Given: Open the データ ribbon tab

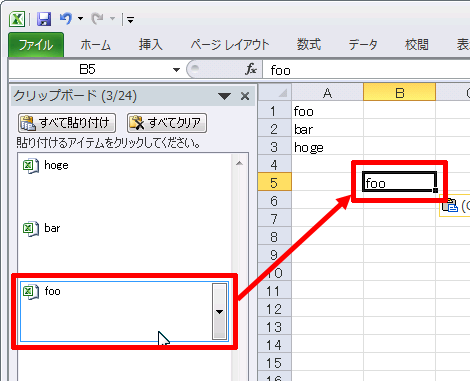Looking at the screenshot, I should 363,45.
